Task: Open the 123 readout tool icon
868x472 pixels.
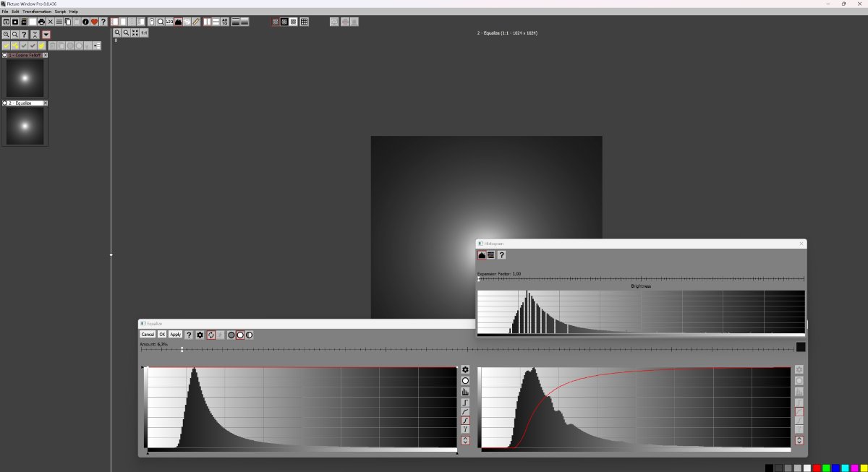Action: (169, 22)
